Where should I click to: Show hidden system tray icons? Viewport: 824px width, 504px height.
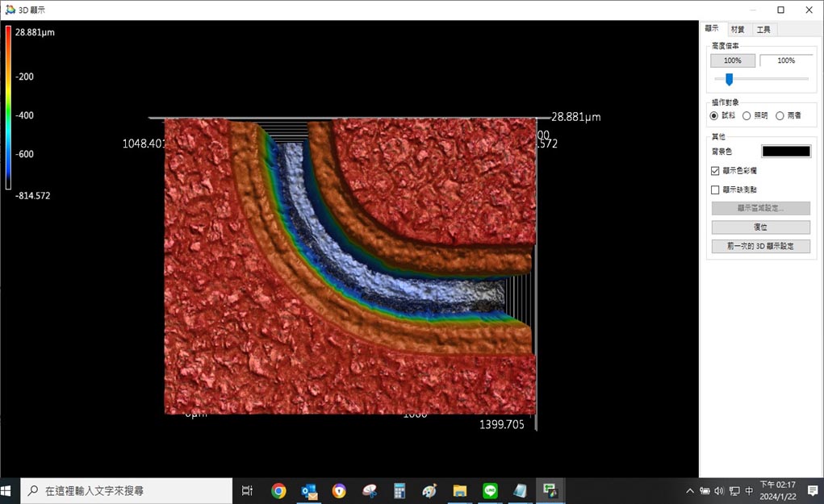pos(690,490)
